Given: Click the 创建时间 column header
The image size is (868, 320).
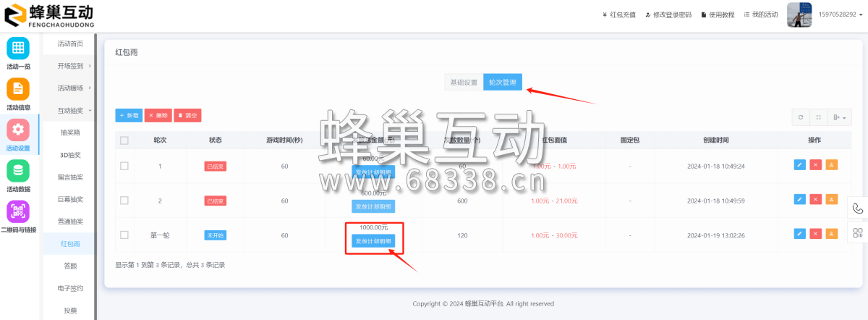Looking at the screenshot, I should 715,140.
